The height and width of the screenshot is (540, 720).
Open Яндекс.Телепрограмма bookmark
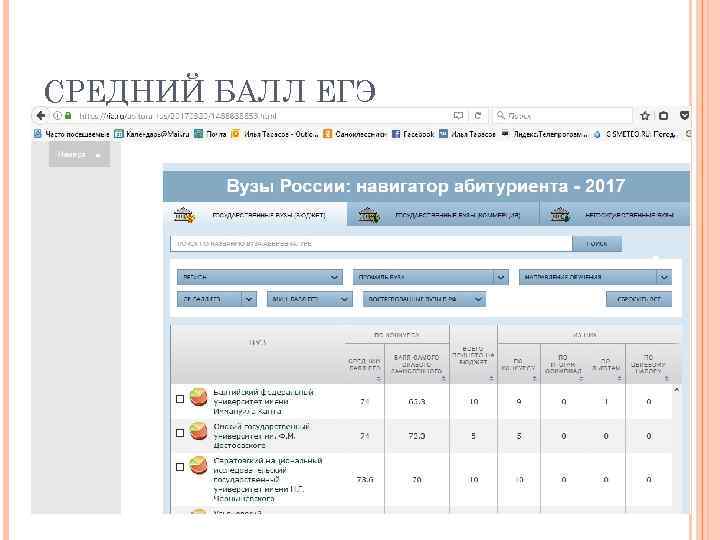click(544, 134)
